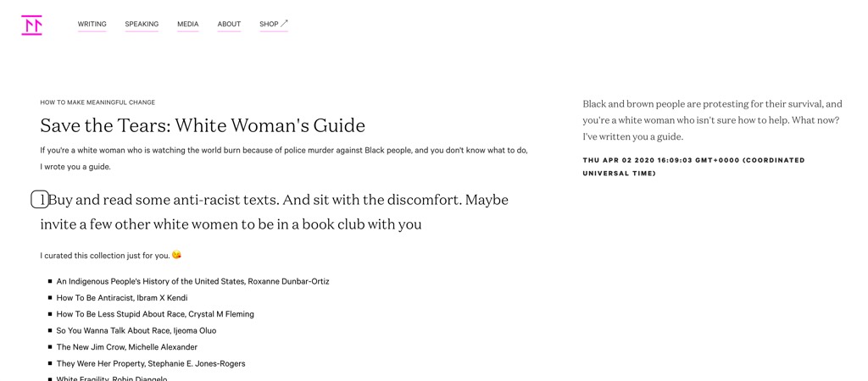Go to the Speaking page
Image resolution: width=868 pixels, height=381 pixels.
(x=142, y=25)
